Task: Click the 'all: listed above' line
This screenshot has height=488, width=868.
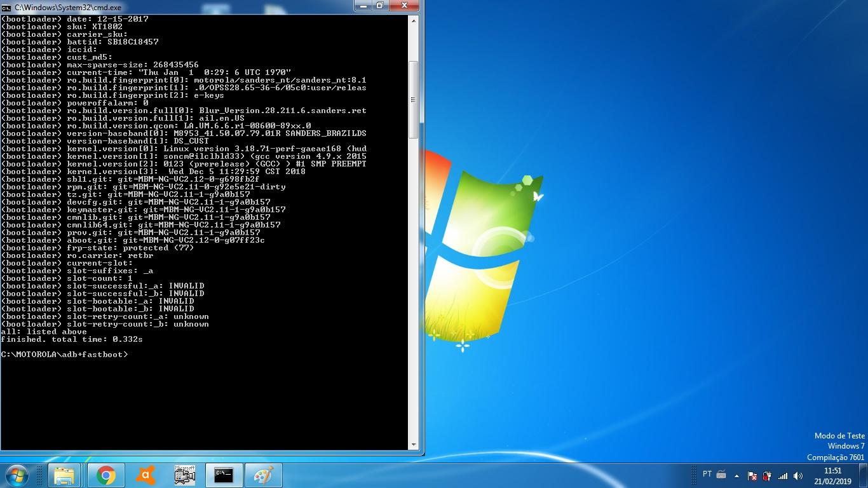Action: (44, 332)
